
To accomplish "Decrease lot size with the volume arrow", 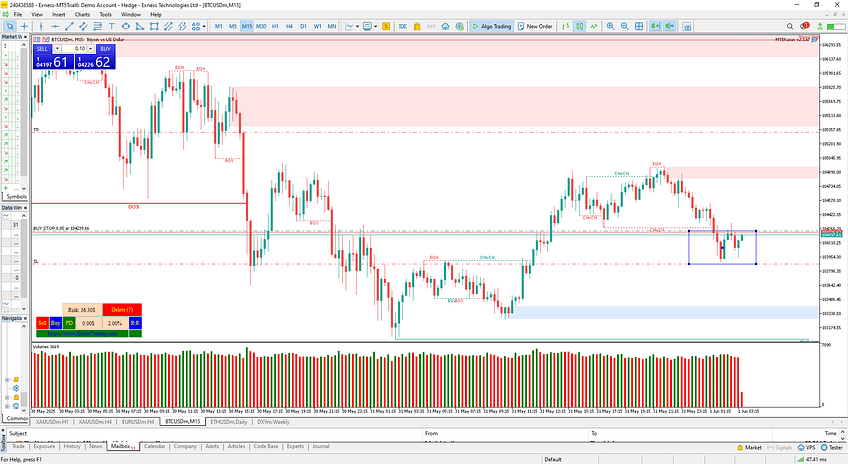I will coord(58,47).
